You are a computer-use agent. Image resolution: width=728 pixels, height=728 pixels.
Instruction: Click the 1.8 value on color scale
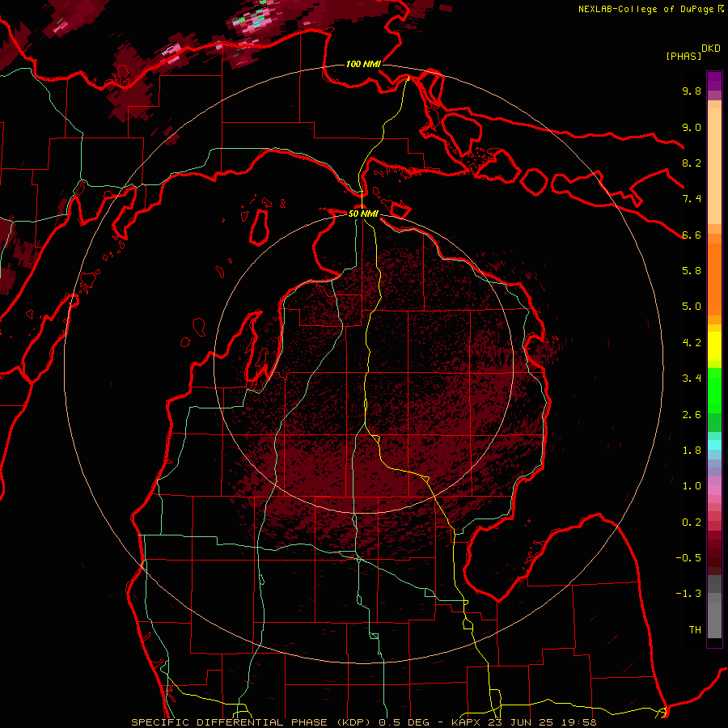692,451
